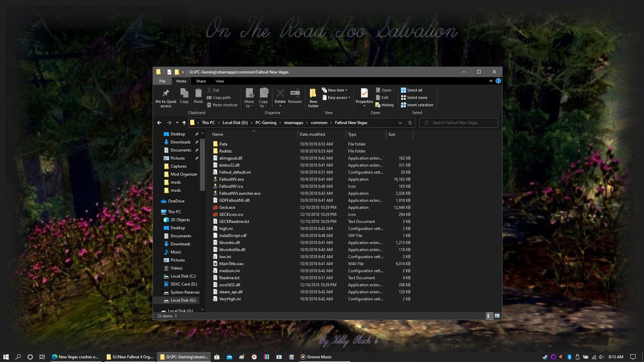The height and width of the screenshot is (362, 644).
Task: Sort by Date modified column
Action: (321, 134)
